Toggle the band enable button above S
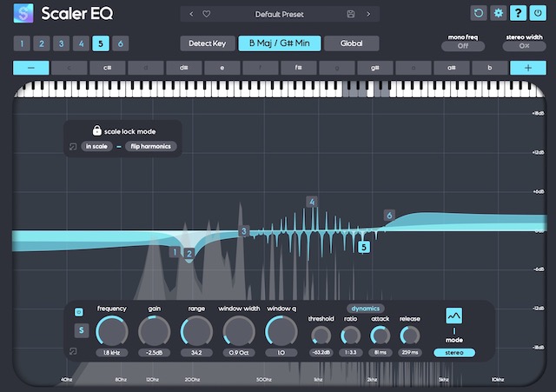This screenshot has height=392, width=556. coord(79,311)
